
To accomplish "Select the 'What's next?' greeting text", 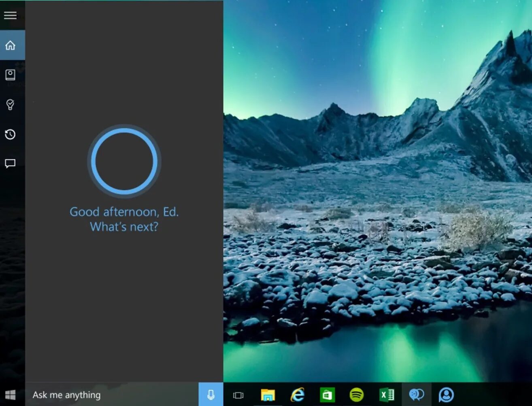I will (124, 227).
